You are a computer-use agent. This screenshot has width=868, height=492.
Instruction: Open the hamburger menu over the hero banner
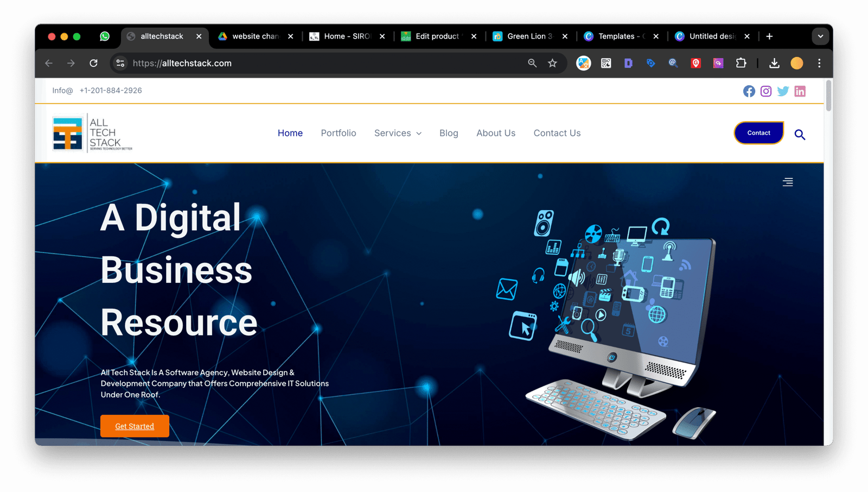click(788, 182)
